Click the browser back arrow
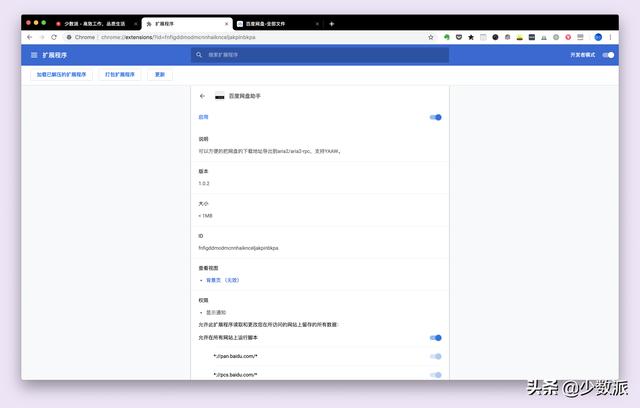The width and height of the screenshot is (640, 408). pyautogui.click(x=29, y=37)
